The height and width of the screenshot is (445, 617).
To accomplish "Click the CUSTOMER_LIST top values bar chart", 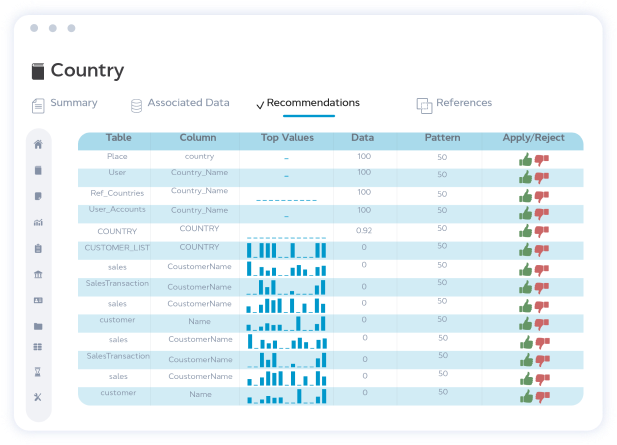I will (286, 249).
